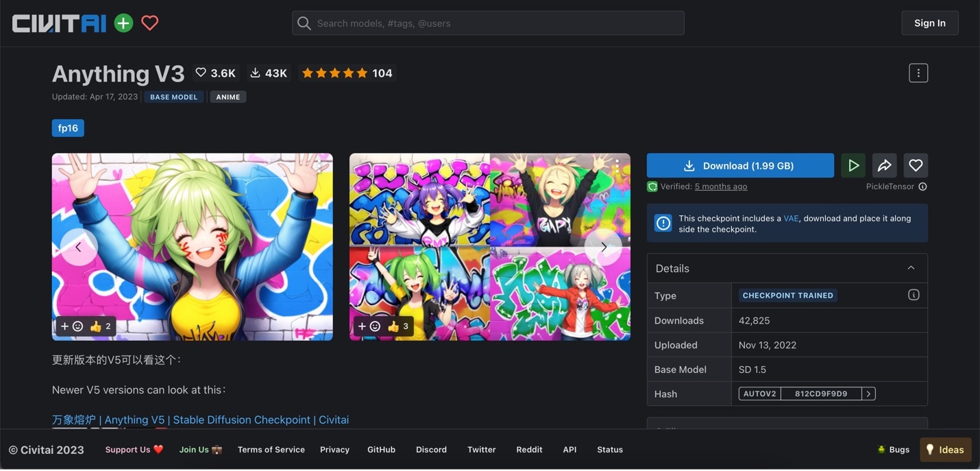Click the blue alert info icon
This screenshot has width=980, height=471.
tap(663, 224)
